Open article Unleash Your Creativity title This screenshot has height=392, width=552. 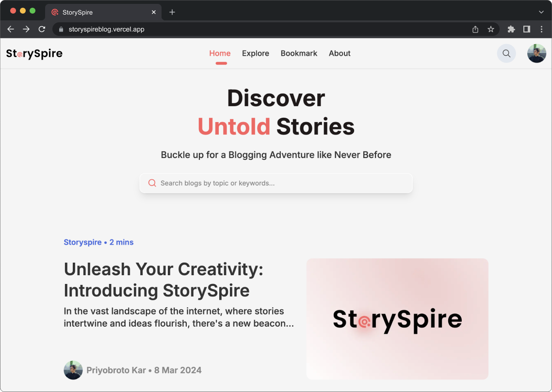click(163, 280)
